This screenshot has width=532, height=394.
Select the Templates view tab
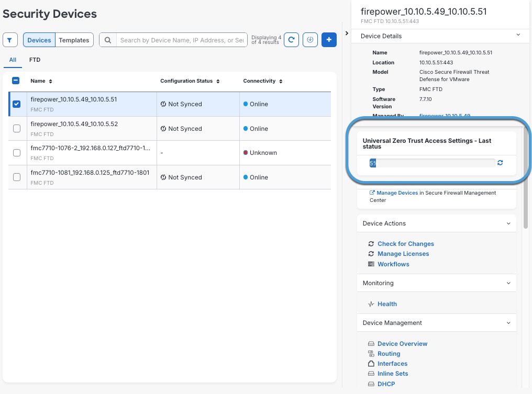pyautogui.click(x=74, y=40)
